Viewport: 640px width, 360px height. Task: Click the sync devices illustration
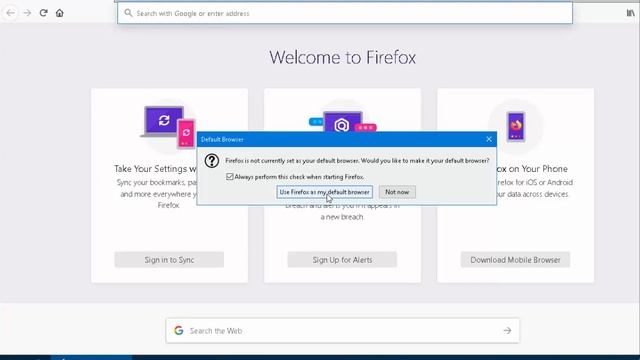pyautogui.click(x=169, y=127)
